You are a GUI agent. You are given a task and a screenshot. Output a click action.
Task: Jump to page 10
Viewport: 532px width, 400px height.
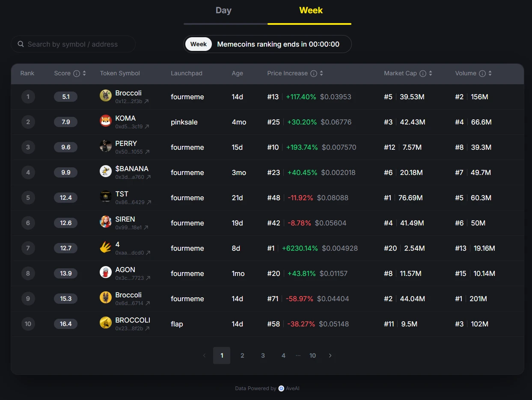[x=312, y=356]
